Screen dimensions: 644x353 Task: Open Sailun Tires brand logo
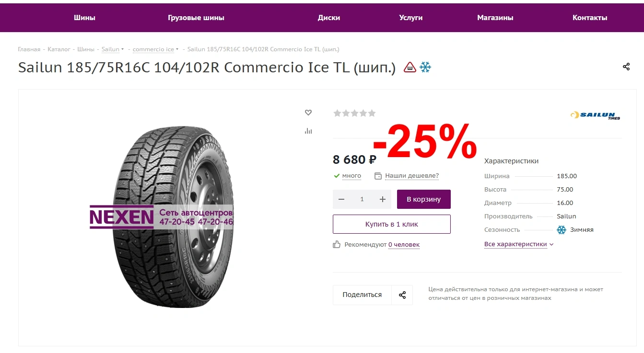pos(595,115)
